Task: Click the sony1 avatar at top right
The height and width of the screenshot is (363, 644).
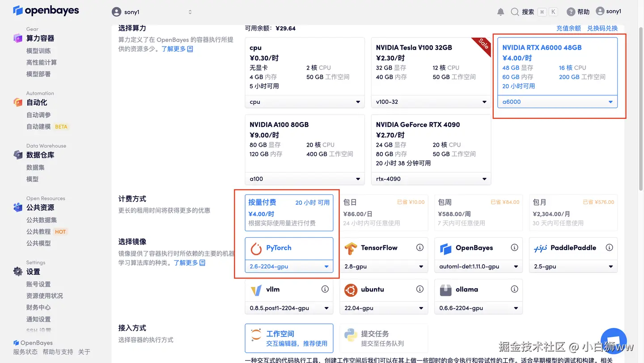Action: [x=600, y=11]
